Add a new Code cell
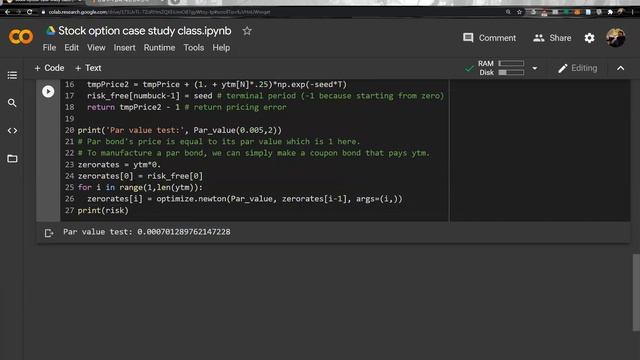The height and width of the screenshot is (360, 640). point(49,68)
